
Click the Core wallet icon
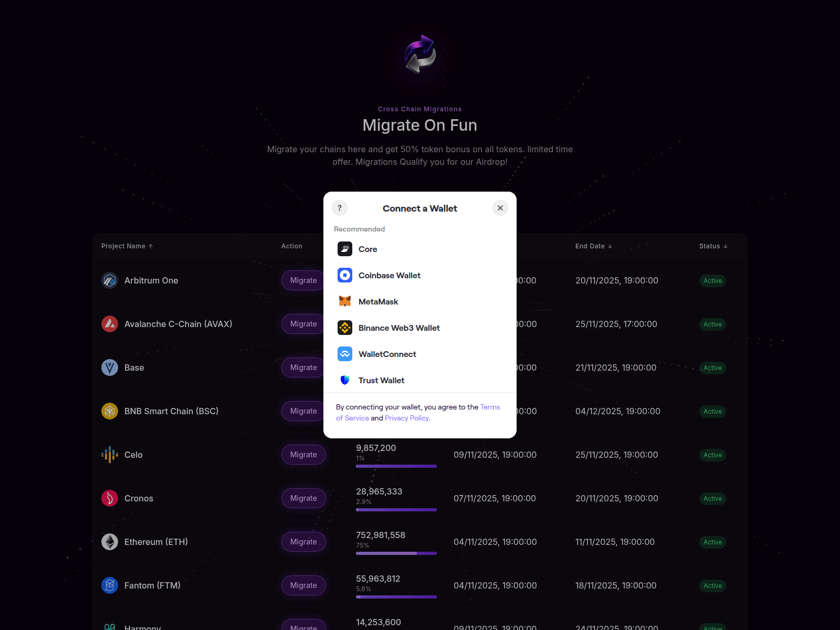pos(345,249)
